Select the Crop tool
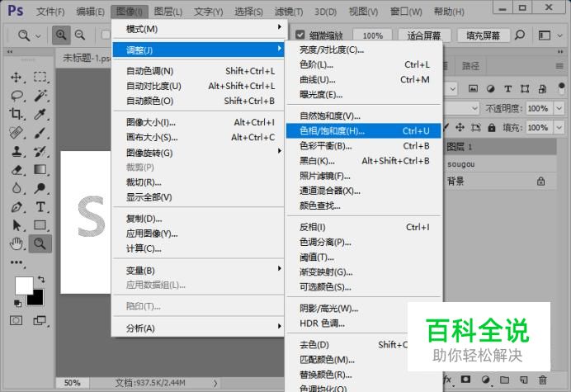571x392 pixels. (x=16, y=114)
